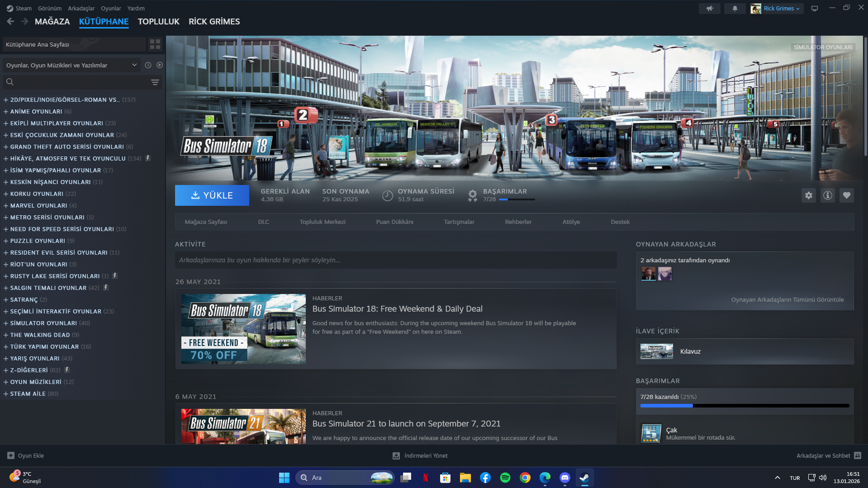The height and width of the screenshot is (488, 868).
Task: Click the announcements megaphone icon
Action: (x=709, y=9)
